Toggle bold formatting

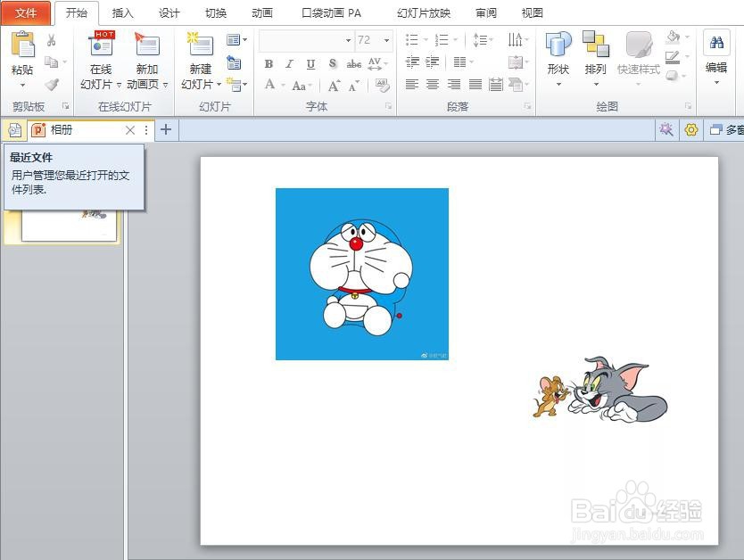click(269, 63)
